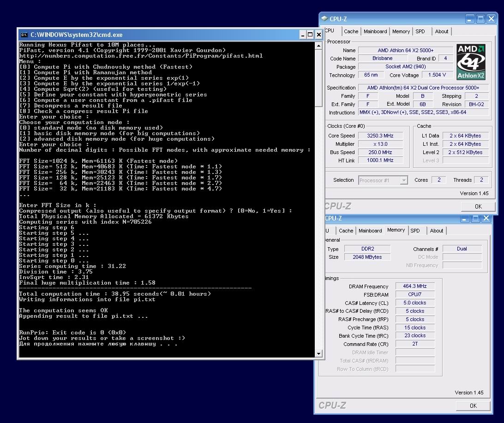
Task: Click the pifast.html URL line in cmd
Action: pyautogui.click(x=141, y=56)
